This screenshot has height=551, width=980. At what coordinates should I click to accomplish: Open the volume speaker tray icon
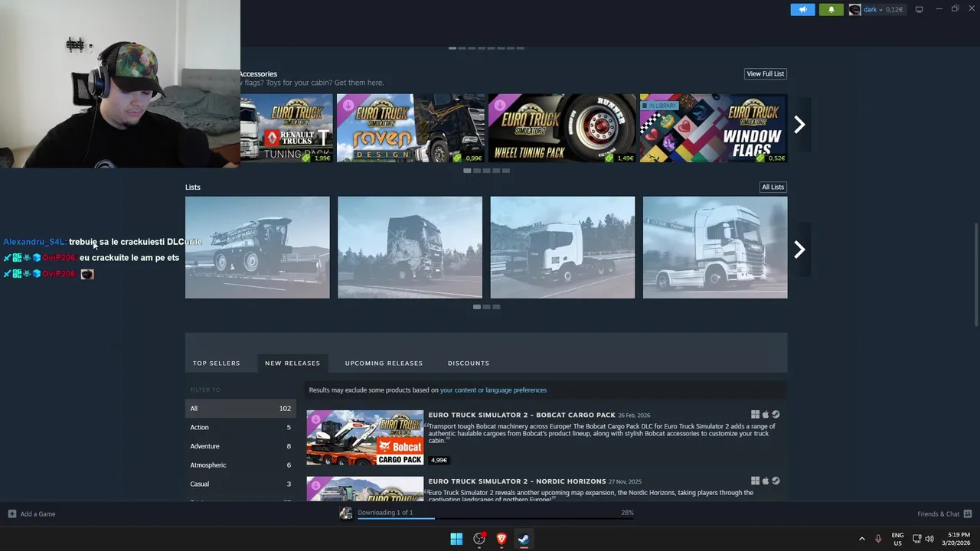point(929,539)
